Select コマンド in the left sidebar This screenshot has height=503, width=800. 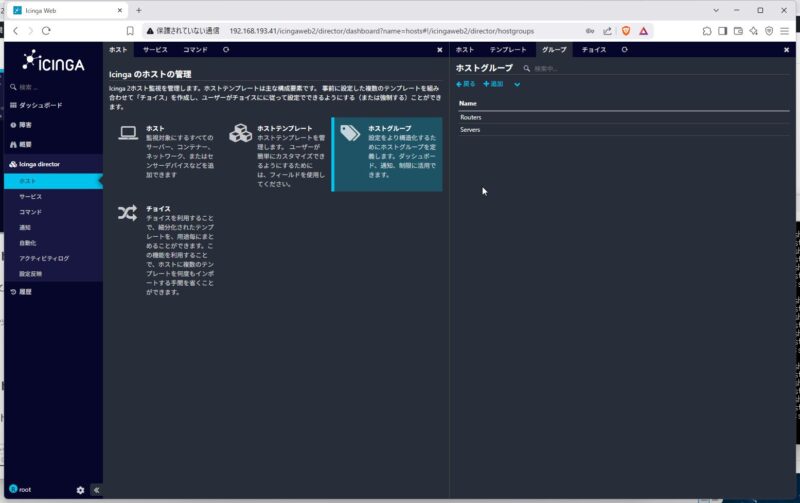pos(31,212)
